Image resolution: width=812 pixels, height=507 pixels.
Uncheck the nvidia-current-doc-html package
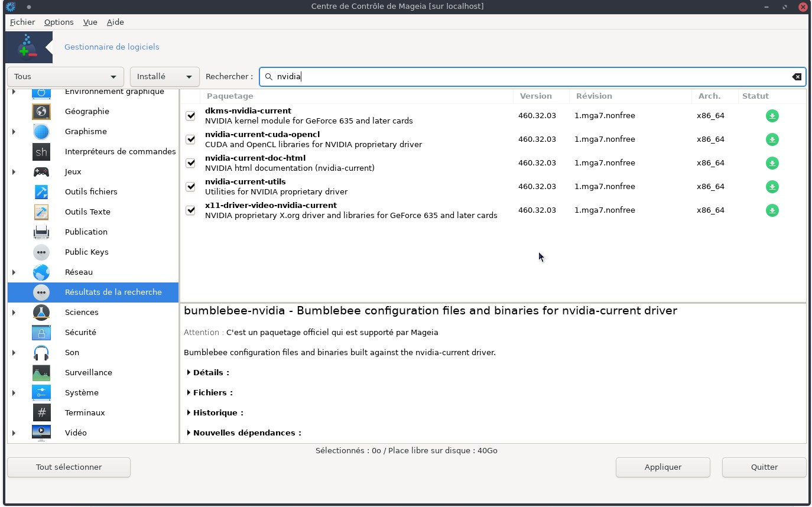[190, 163]
